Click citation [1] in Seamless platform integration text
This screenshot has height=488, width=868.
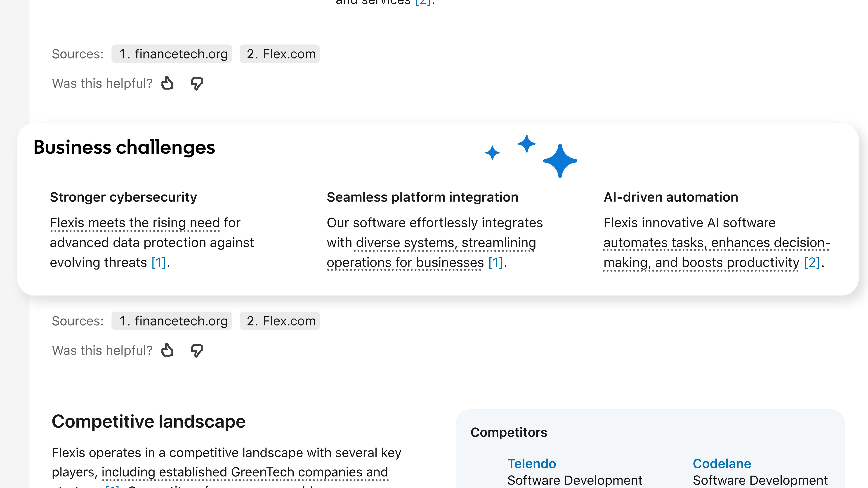496,263
